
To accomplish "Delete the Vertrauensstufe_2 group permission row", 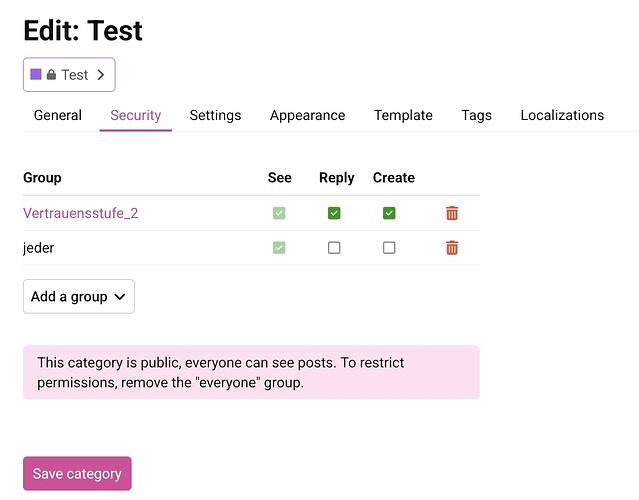I will tap(452, 213).
